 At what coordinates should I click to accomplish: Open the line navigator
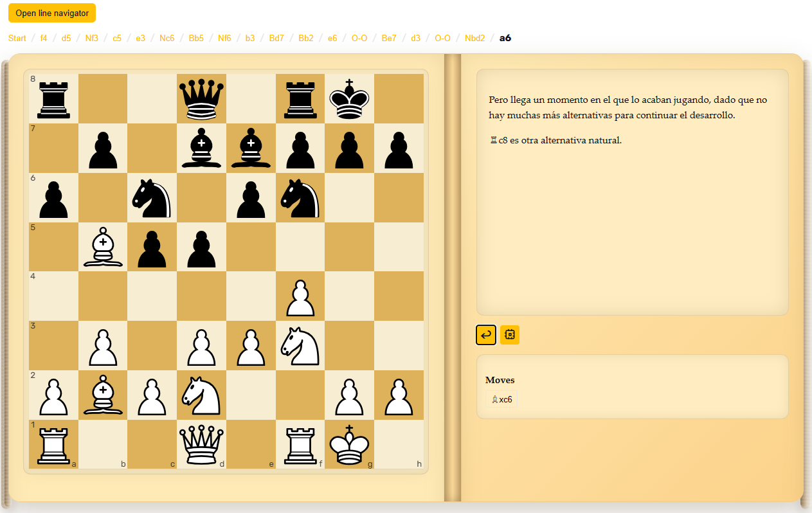(52, 13)
